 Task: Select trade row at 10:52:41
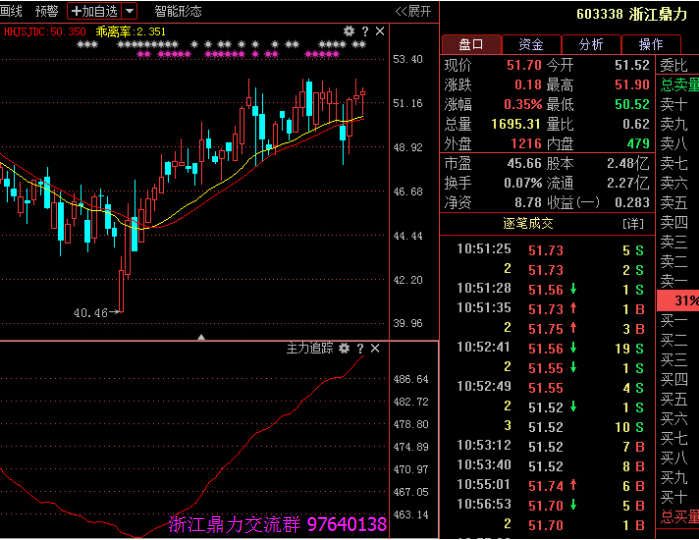(549, 348)
